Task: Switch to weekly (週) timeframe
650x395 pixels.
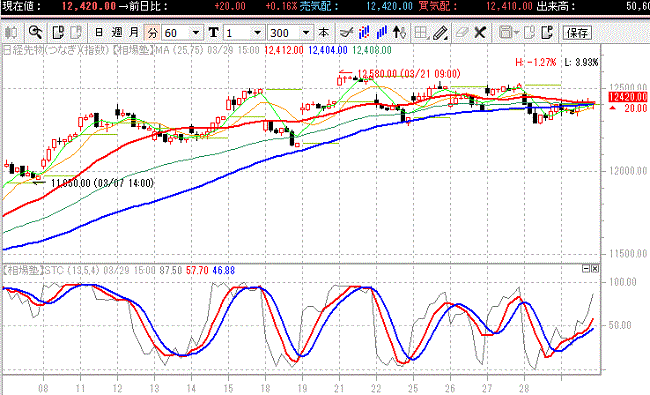Action: 117,32
